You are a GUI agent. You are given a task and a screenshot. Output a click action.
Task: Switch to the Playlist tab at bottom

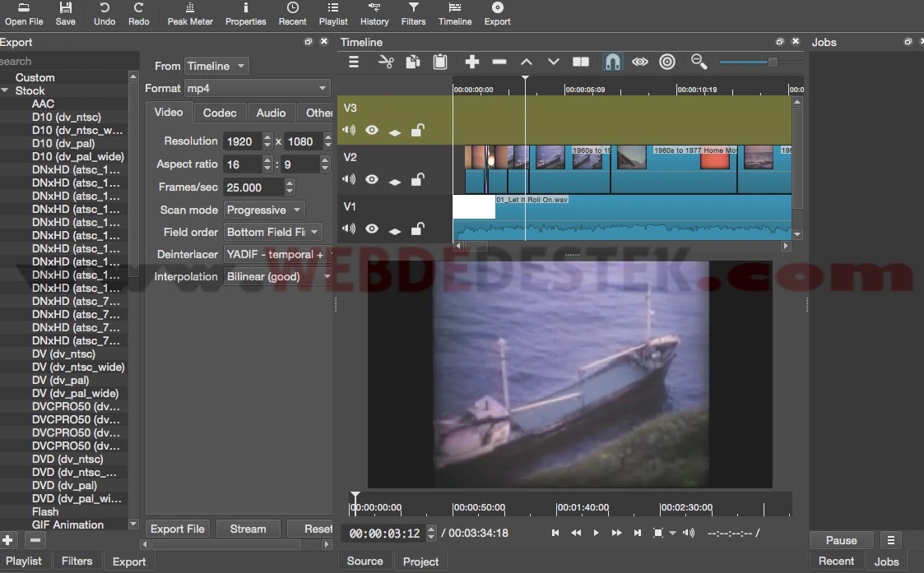point(24,561)
